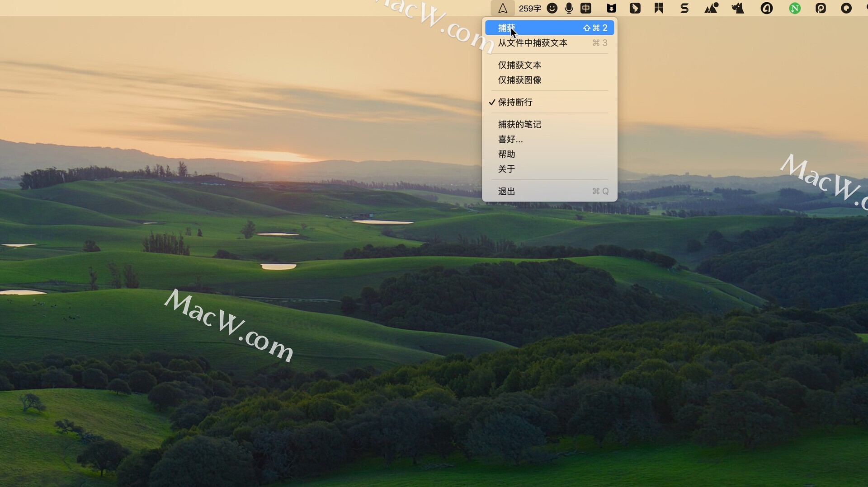This screenshot has height=487, width=868.
Task: Click the smiley face menu bar icon
Action: 552,8
